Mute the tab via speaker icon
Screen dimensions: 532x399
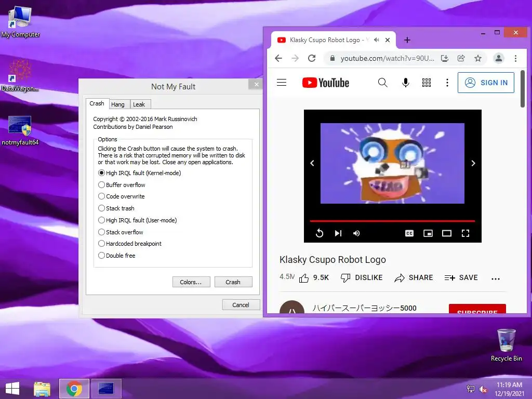click(377, 40)
